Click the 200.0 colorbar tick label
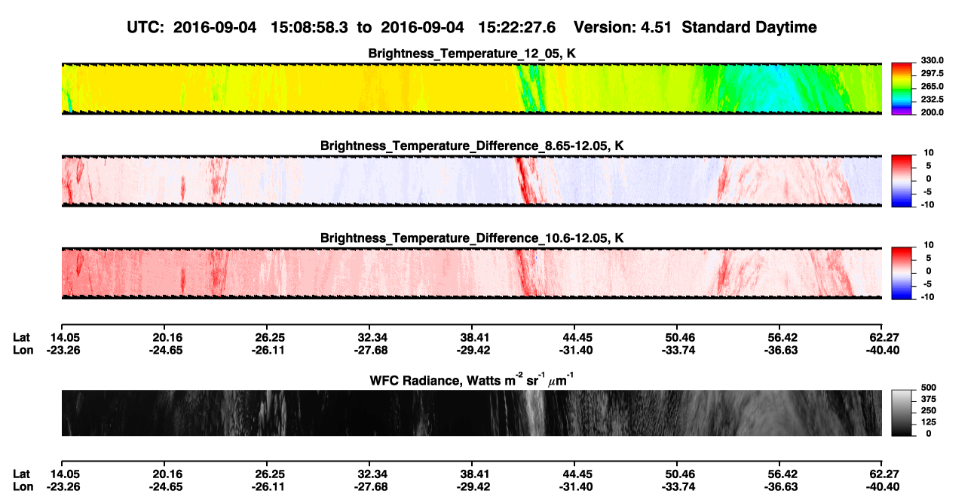Image resolution: width=980 pixels, height=503 pixels. pos(932,112)
